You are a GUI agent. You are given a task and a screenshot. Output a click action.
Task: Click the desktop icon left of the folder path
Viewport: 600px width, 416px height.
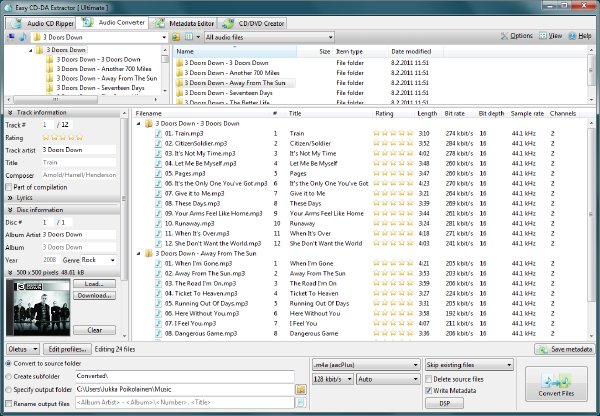[x=11, y=37]
